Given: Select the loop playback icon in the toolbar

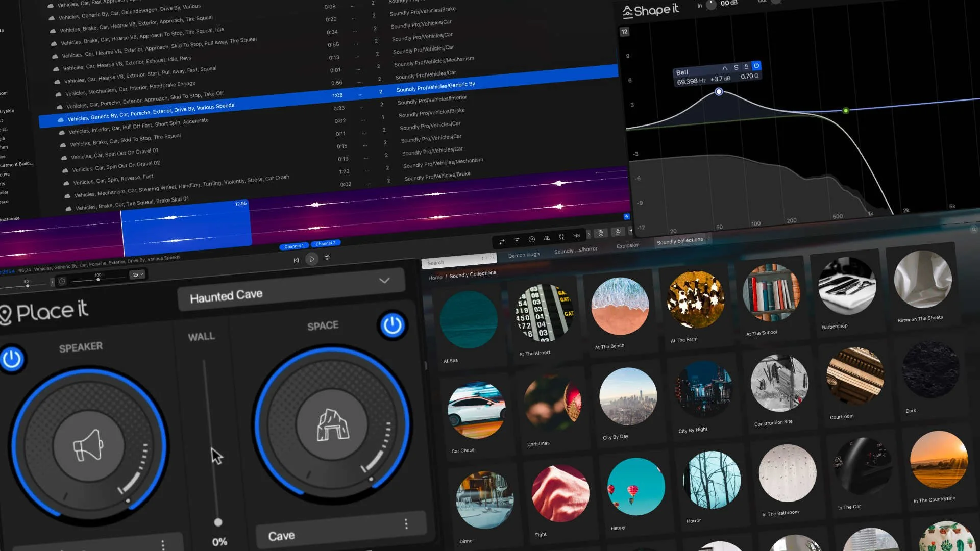Looking at the screenshot, I should [503, 241].
